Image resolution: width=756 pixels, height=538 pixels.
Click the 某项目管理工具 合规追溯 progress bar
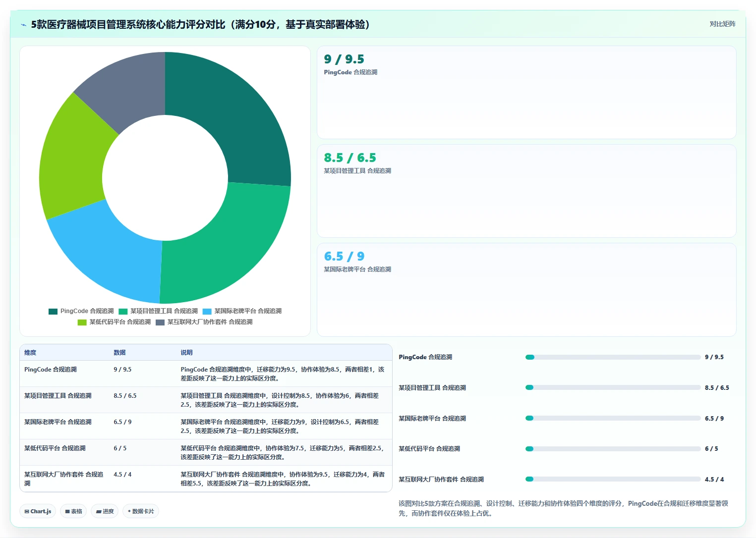[613, 388]
